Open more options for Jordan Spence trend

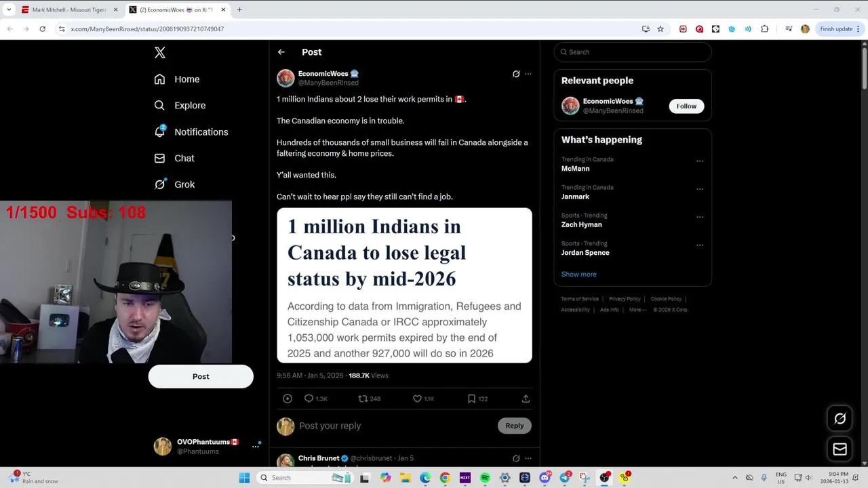(700, 245)
